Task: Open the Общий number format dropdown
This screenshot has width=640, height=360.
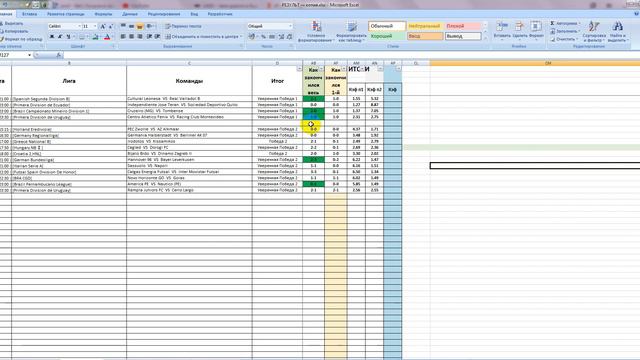Action: point(290,26)
